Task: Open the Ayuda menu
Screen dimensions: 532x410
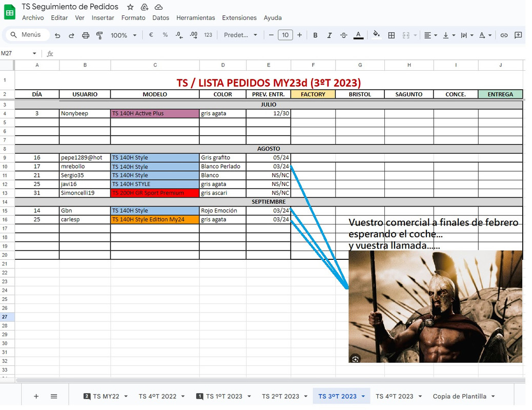Action: pyautogui.click(x=273, y=17)
